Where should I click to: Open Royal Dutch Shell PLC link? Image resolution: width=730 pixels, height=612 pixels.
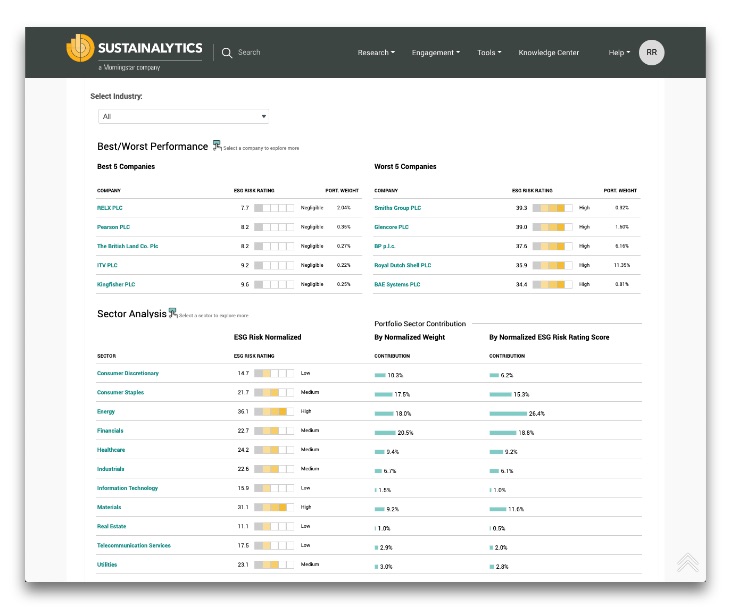click(403, 265)
